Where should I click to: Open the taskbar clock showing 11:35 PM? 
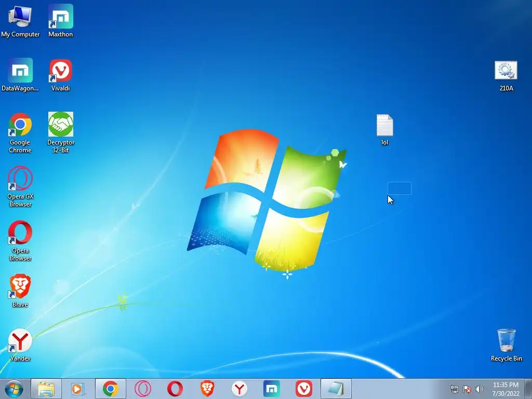pyautogui.click(x=506, y=389)
